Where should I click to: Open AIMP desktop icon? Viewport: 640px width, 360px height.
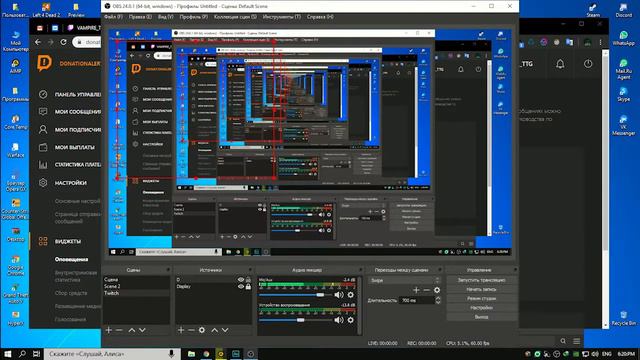(x=15, y=66)
